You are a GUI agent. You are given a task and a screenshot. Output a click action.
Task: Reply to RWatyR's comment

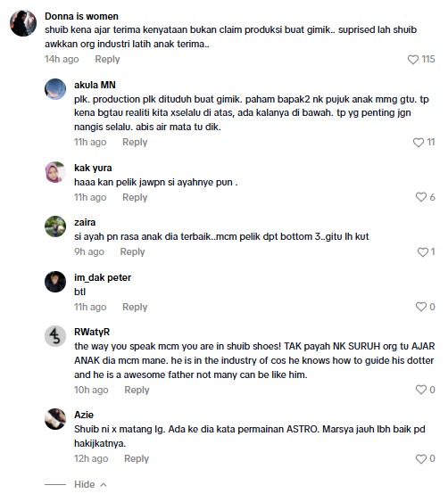(x=137, y=390)
